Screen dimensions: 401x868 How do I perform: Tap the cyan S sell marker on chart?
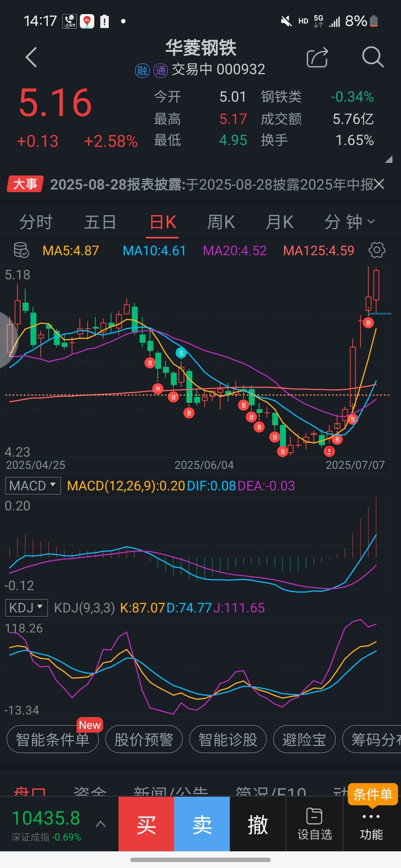click(x=181, y=353)
